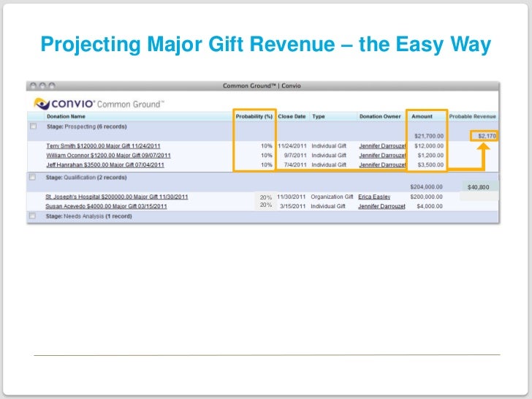The width and height of the screenshot is (532, 399).
Task: Open William Oconnor $1200.00 Major Gift donation
Action: 109,156
